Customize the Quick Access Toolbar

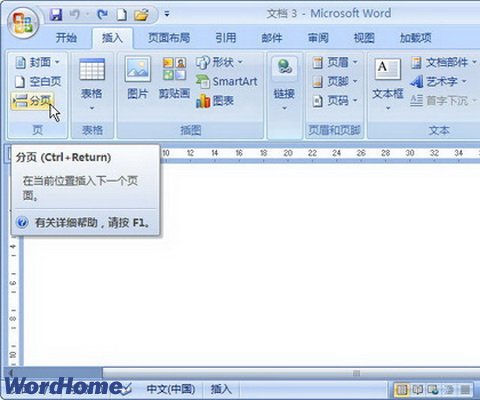(167, 14)
